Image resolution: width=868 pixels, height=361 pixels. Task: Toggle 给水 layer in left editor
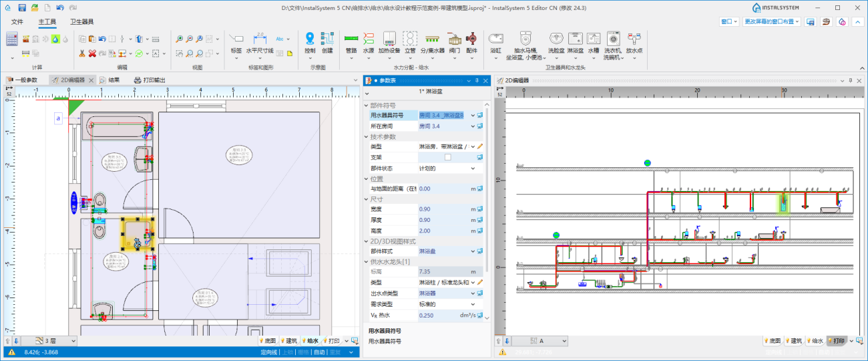click(309, 341)
